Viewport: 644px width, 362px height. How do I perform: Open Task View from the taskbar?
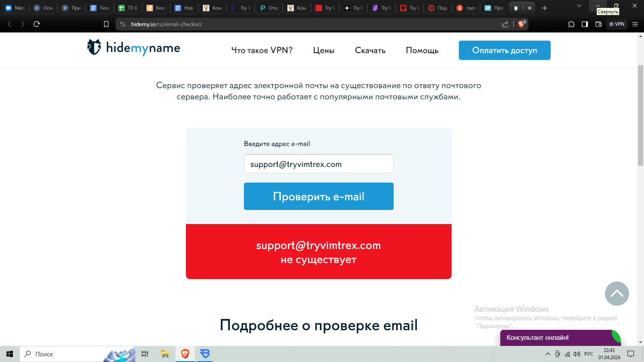(x=145, y=354)
